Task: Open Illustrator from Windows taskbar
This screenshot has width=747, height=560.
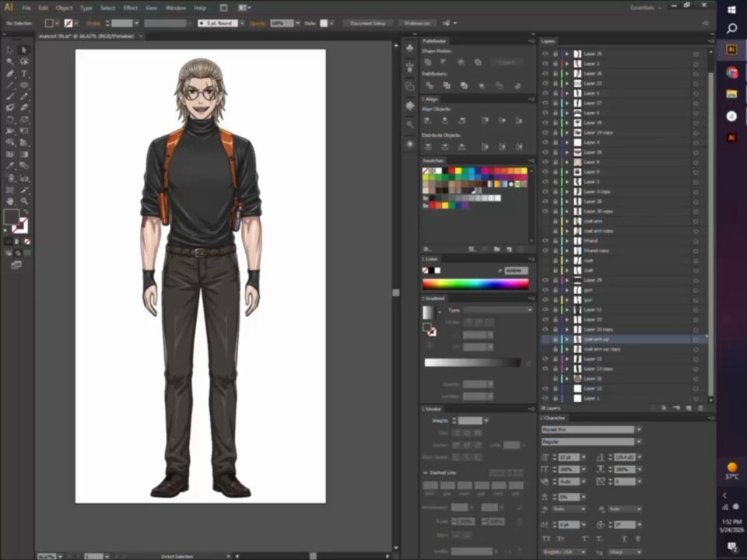Action: pyautogui.click(x=731, y=49)
